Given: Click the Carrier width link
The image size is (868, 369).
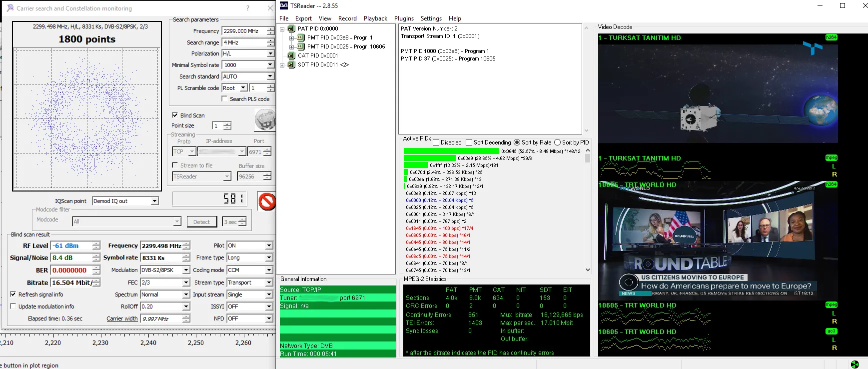Looking at the screenshot, I should pyautogui.click(x=121, y=318).
